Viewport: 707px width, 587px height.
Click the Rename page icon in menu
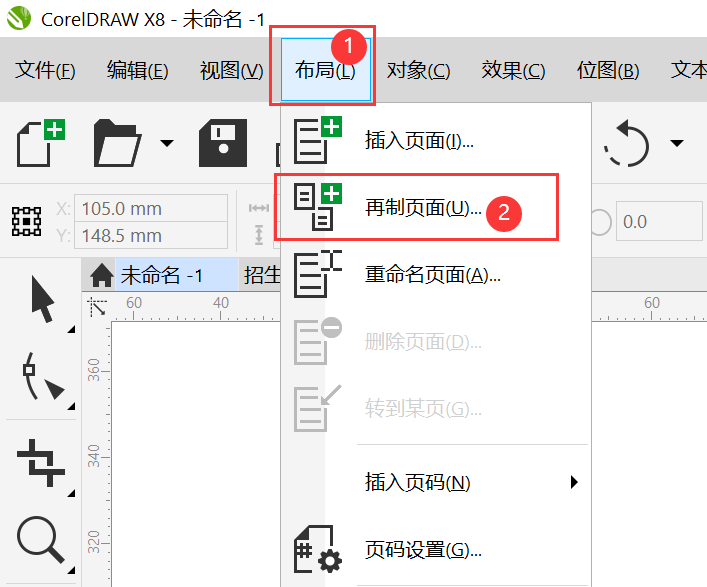click(317, 274)
